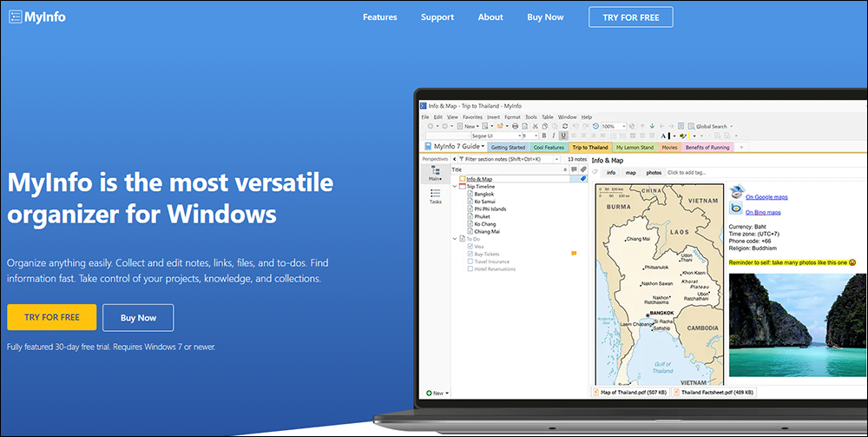Click the attachments paperclip column icon
The image size is (868, 437).
[x=583, y=169]
